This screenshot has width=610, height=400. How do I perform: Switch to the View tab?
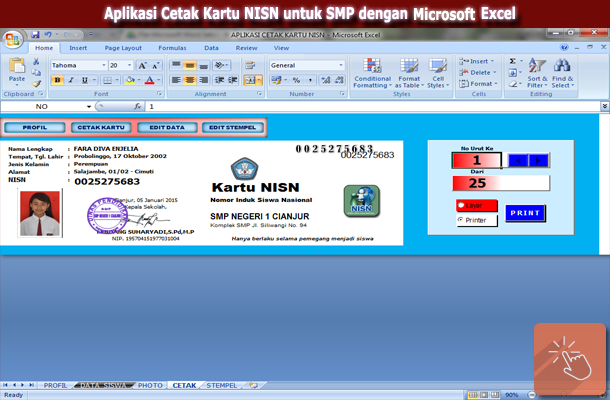point(281,48)
